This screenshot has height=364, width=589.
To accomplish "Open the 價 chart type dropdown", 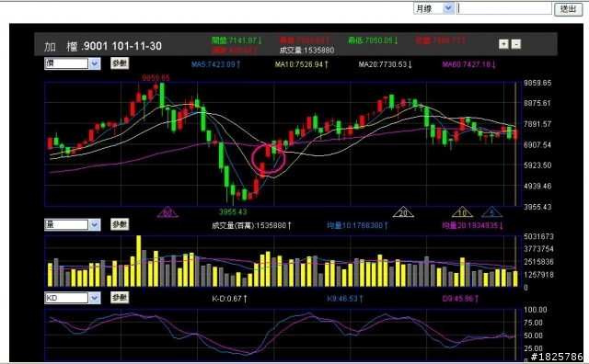I will click(x=72, y=63).
